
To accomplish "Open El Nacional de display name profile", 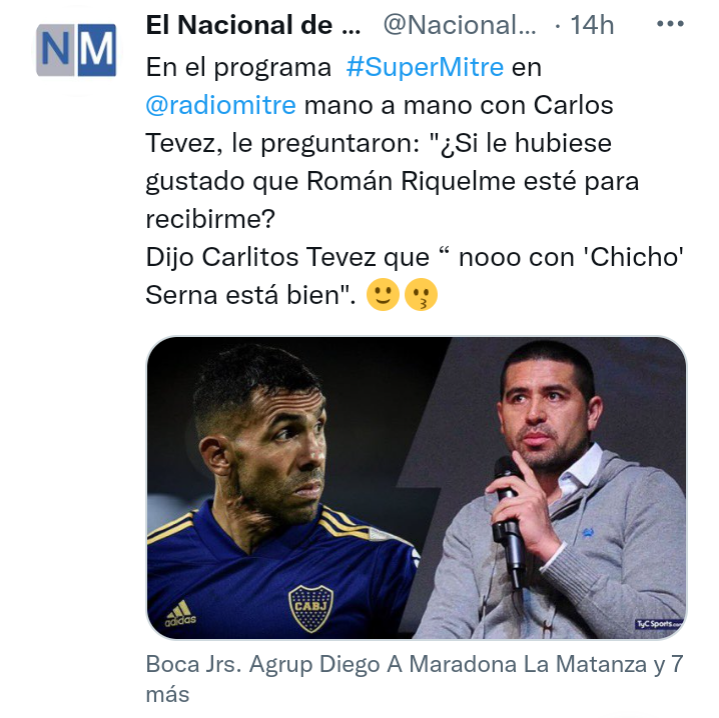I will pyautogui.click(x=253, y=25).
